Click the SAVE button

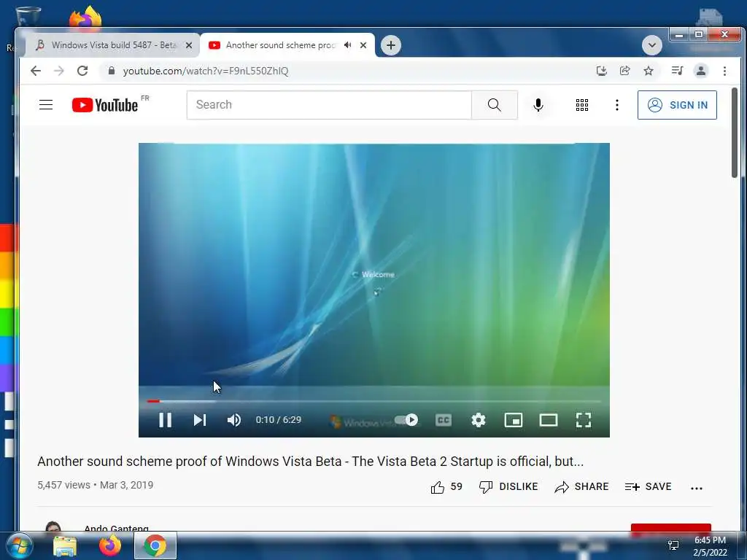[649, 486]
